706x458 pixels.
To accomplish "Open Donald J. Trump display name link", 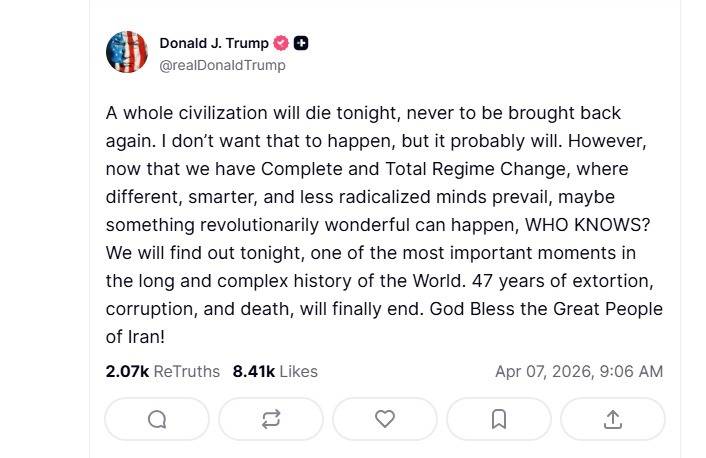I will 214,43.
